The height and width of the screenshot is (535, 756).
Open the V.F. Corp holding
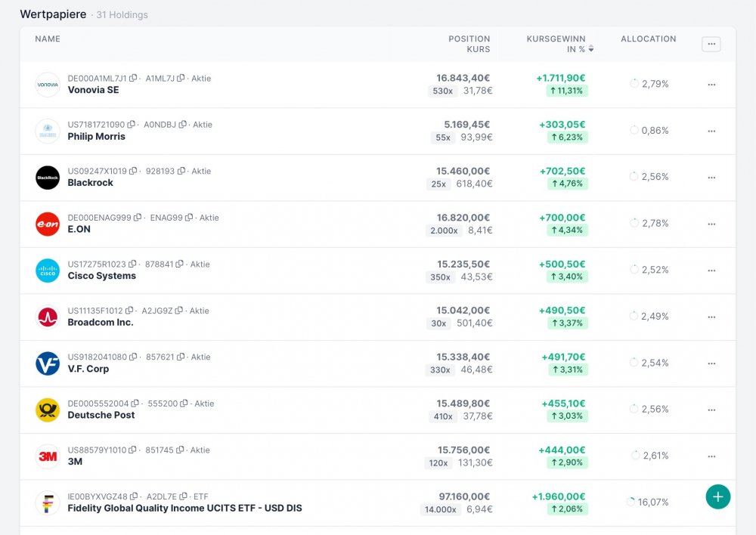pyautogui.click(x=88, y=369)
